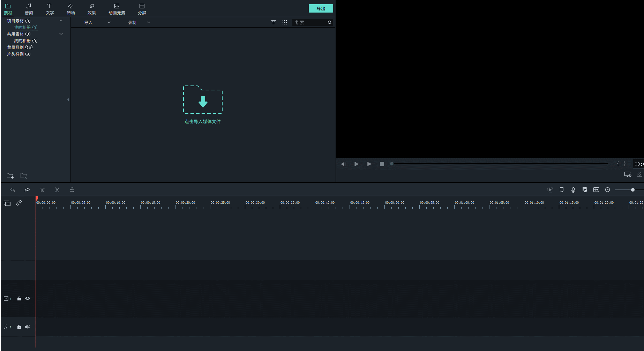Viewport: 644px width, 351px height.
Task: Click the red playhead marker
Action: click(x=37, y=199)
